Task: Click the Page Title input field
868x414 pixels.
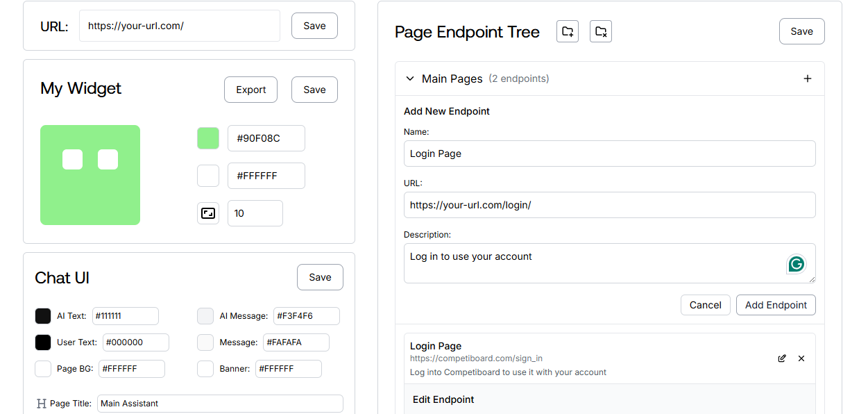Action: click(220, 403)
